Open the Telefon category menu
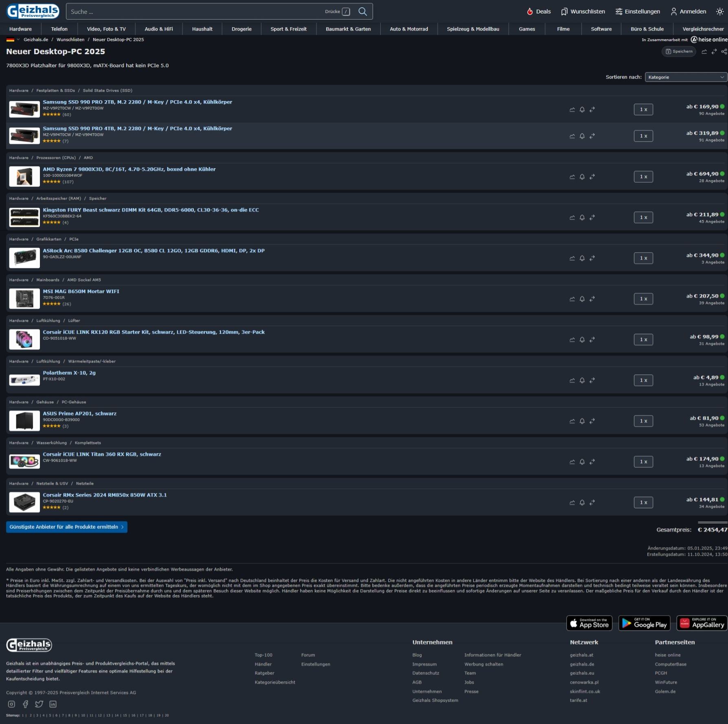The width and height of the screenshot is (728, 724). click(x=59, y=29)
